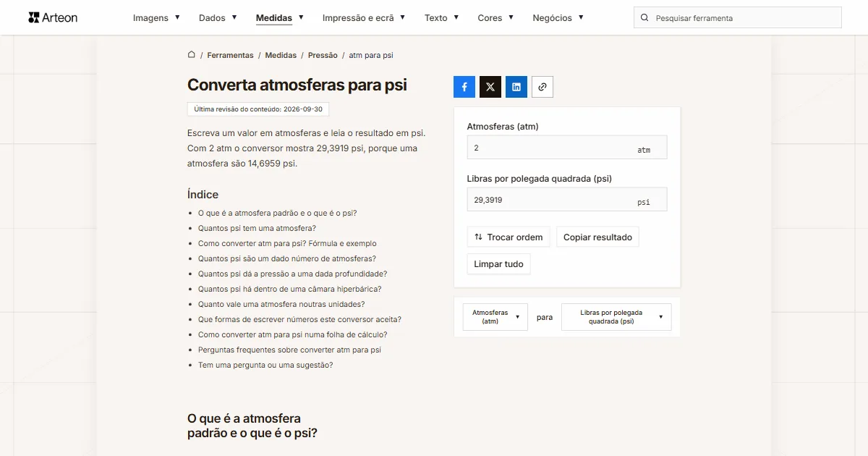This screenshot has height=456, width=868.
Task: Go to the home breadcrumb icon
Action: (x=192, y=55)
